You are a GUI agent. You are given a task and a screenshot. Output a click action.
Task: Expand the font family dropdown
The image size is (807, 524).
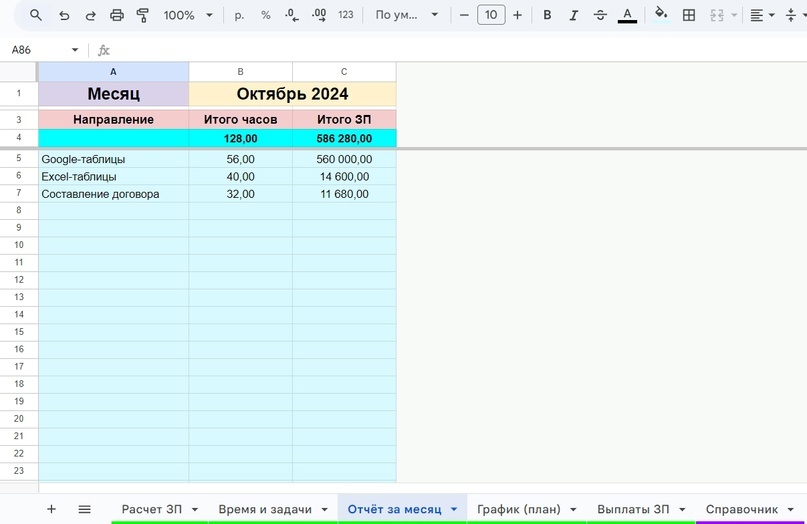(x=407, y=15)
